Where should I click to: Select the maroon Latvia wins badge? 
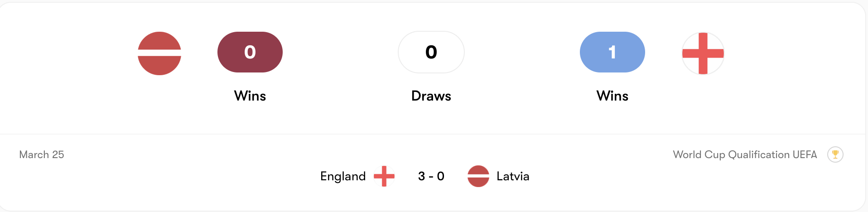click(x=250, y=52)
